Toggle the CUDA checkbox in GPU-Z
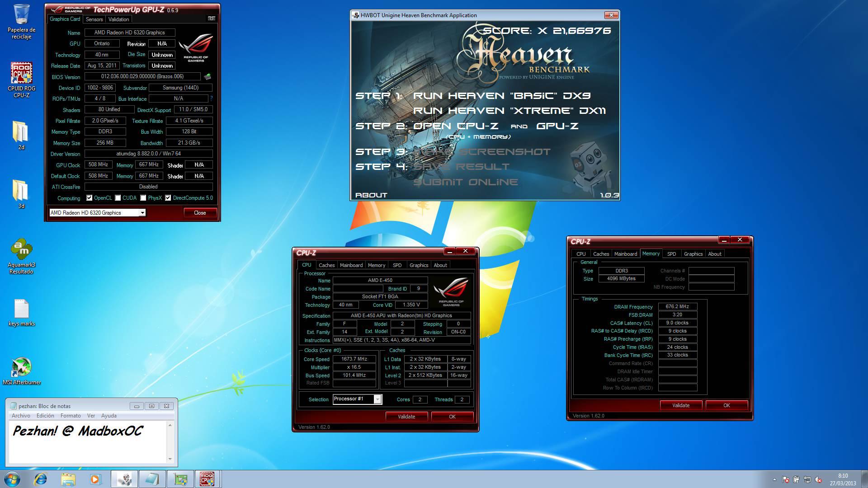868x488 pixels. pos(118,198)
